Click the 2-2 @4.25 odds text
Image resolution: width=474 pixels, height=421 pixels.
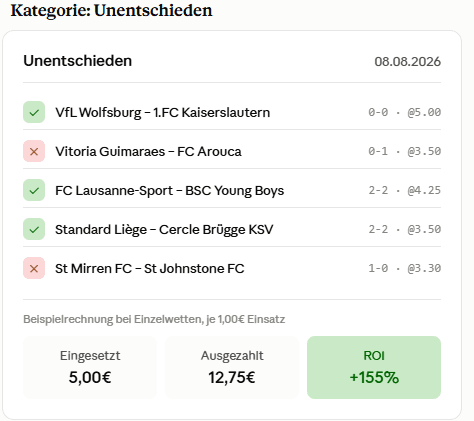click(404, 190)
